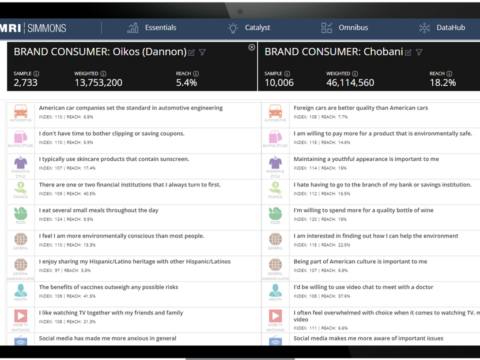Viewport: 480px width, 360px height.
Task: Show info for Chobani Reach value
Action: (449, 73)
